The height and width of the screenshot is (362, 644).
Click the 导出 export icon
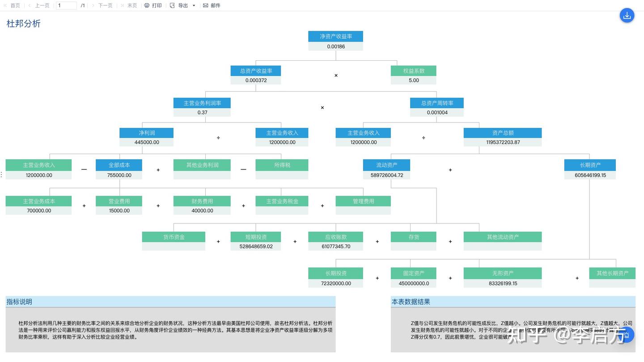point(172,5)
